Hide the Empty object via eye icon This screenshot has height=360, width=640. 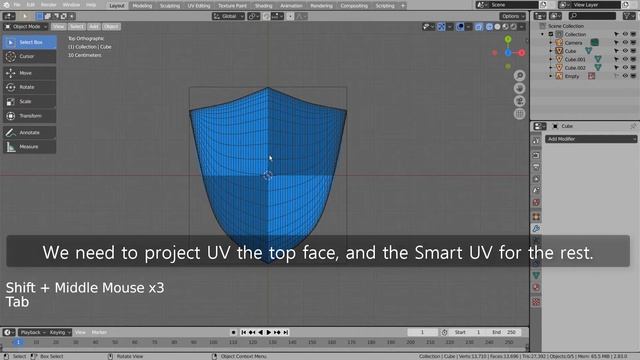pyautogui.click(x=625, y=76)
